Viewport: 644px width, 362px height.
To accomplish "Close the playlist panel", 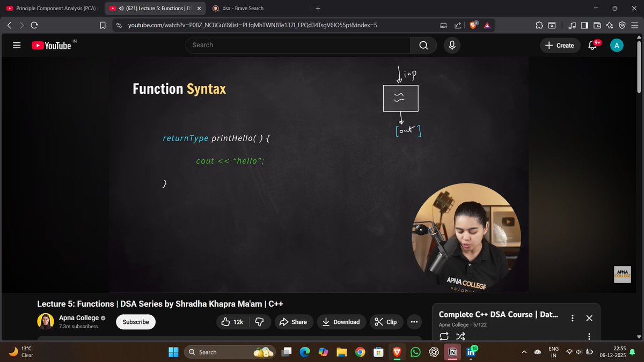I will (589, 318).
